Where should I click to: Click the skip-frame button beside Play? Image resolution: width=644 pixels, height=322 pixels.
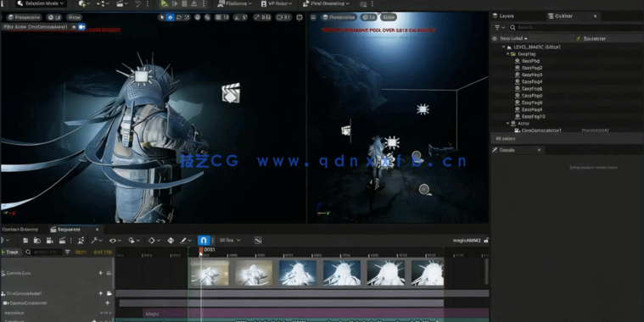coord(175,3)
